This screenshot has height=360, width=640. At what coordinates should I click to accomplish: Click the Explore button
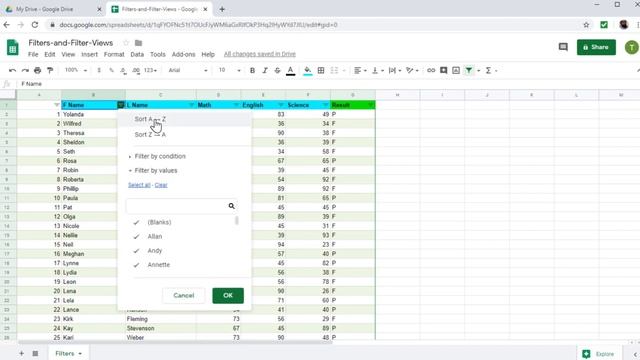tap(598, 354)
